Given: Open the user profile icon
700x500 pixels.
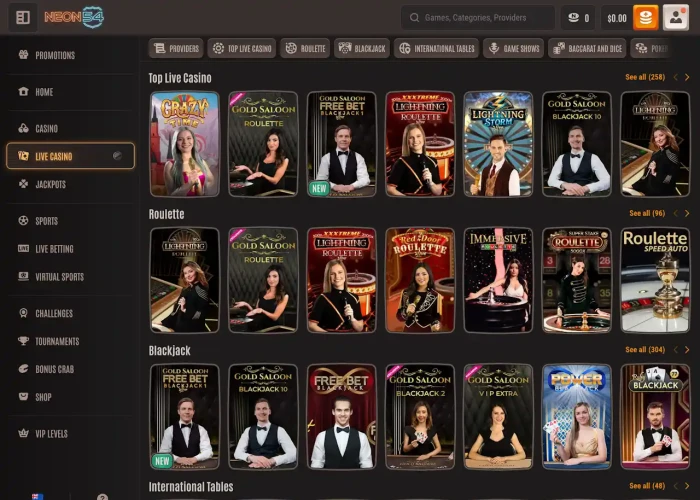Looking at the screenshot, I should point(675,18).
